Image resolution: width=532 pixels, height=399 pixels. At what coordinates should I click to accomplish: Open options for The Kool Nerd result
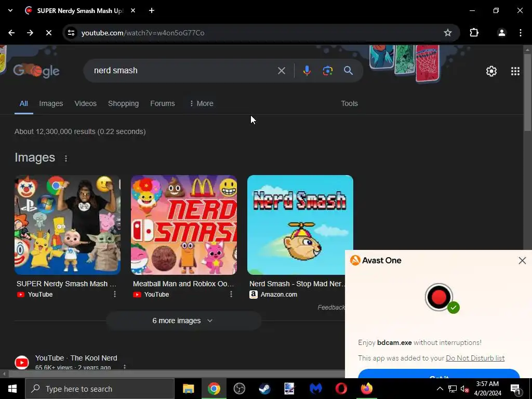tap(125, 367)
